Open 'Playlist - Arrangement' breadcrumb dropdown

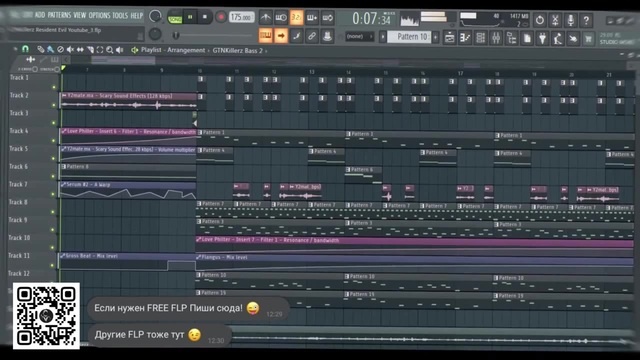coord(173,50)
